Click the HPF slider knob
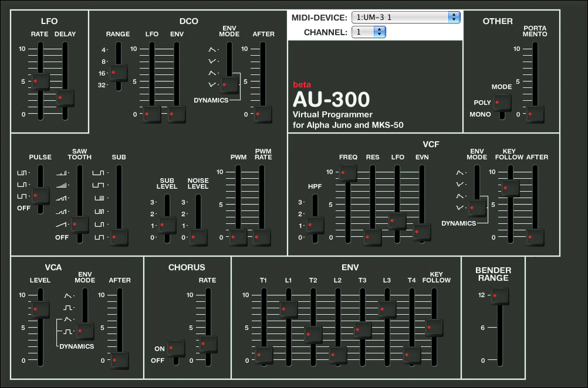The width and height of the screenshot is (588, 388). (315, 225)
